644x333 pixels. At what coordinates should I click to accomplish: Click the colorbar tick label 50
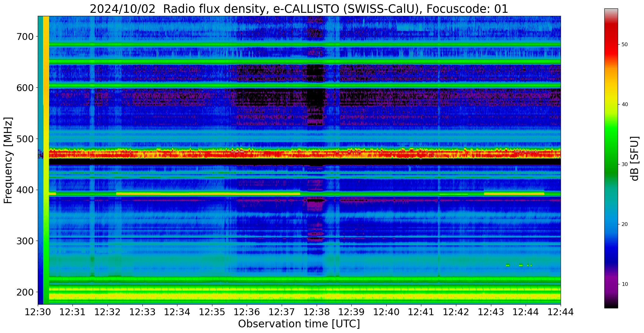(625, 45)
